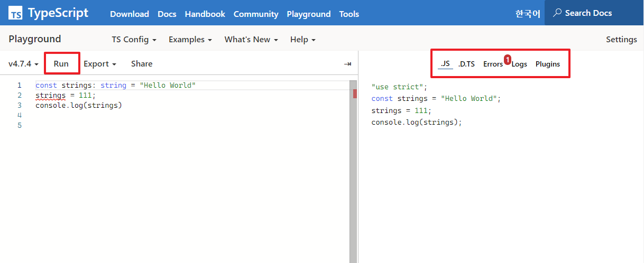Click "use strict" in JS output

click(x=397, y=87)
